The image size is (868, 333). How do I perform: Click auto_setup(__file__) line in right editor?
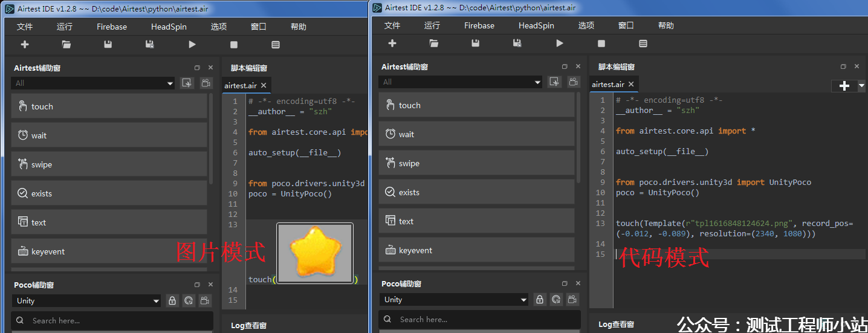coord(662,152)
